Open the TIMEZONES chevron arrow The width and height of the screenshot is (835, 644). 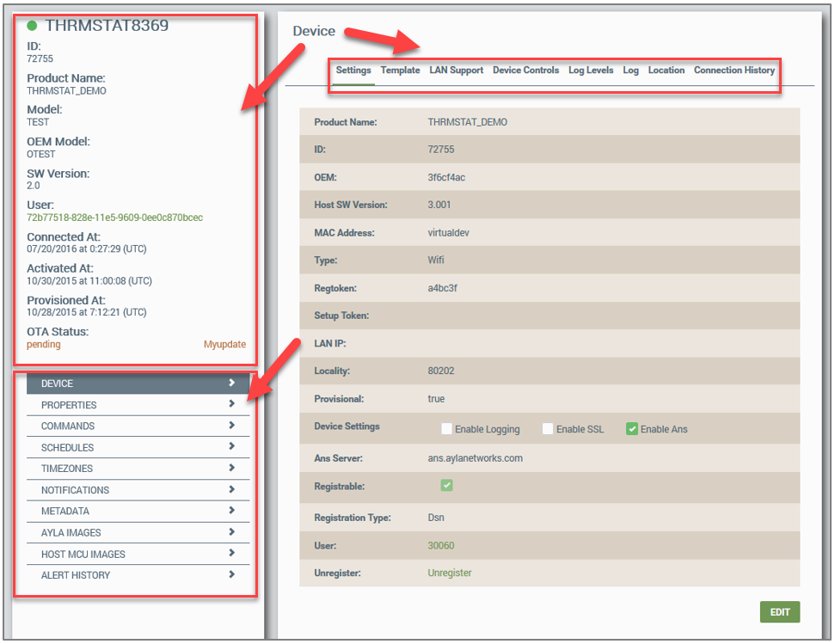point(231,468)
